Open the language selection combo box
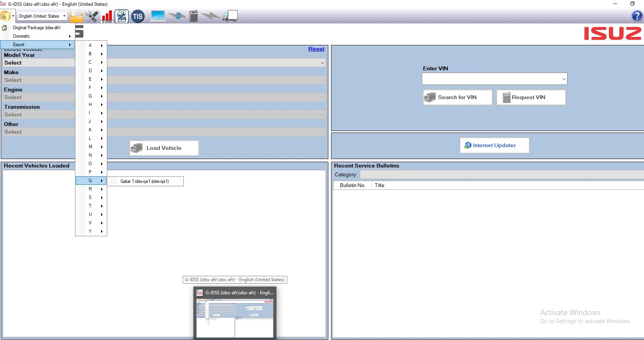Screen dimensions: 644x340 tap(42, 16)
